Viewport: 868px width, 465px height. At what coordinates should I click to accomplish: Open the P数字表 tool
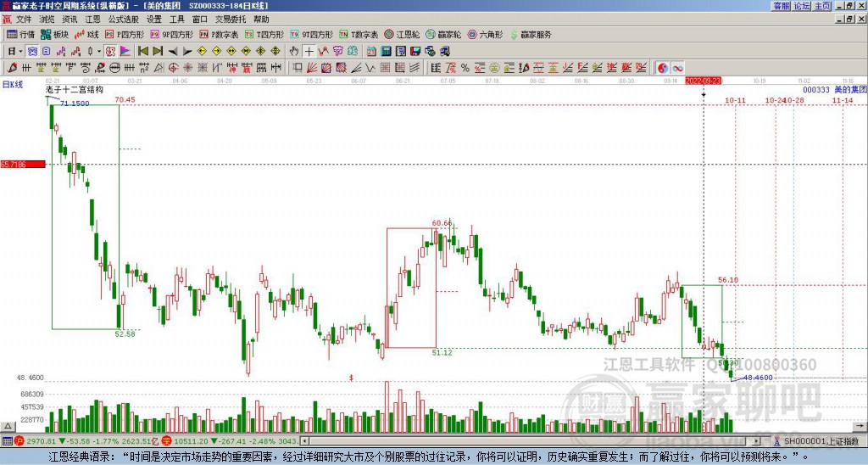[219, 34]
